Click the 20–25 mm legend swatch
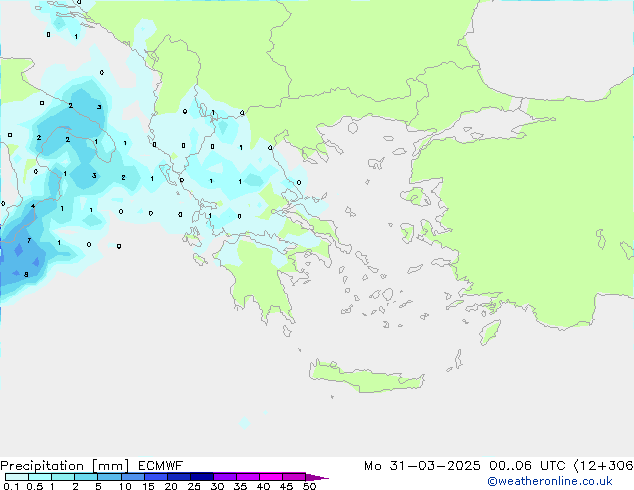The width and height of the screenshot is (634, 490). [178, 477]
